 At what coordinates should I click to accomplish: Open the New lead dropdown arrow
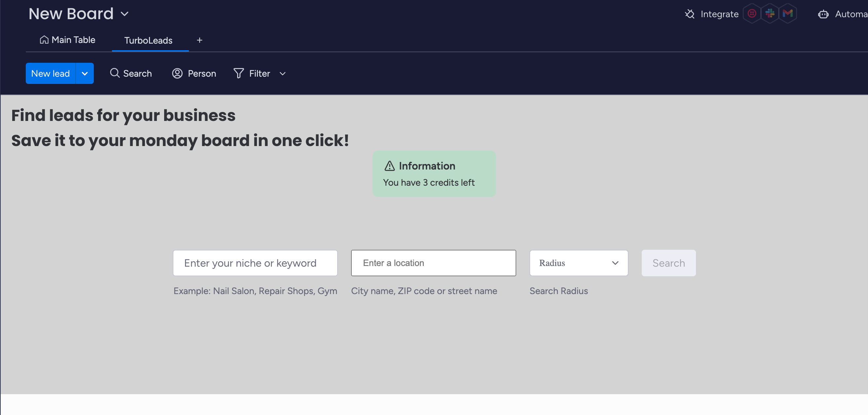(85, 73)
